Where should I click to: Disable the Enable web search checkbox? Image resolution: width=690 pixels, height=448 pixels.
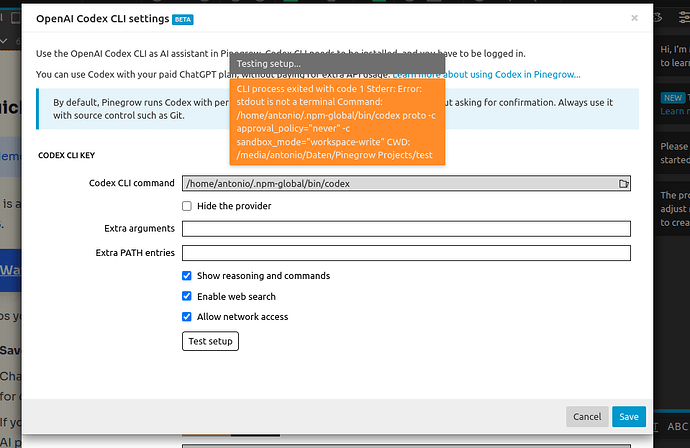(187, 296)
